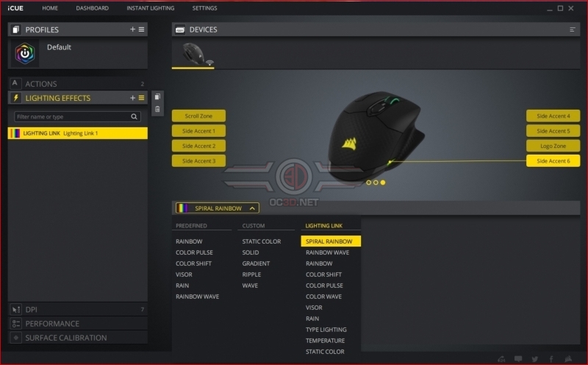Open the Home tab
Image resolution: width=588 pixels, height=365 pixels.
pos(50,8)
